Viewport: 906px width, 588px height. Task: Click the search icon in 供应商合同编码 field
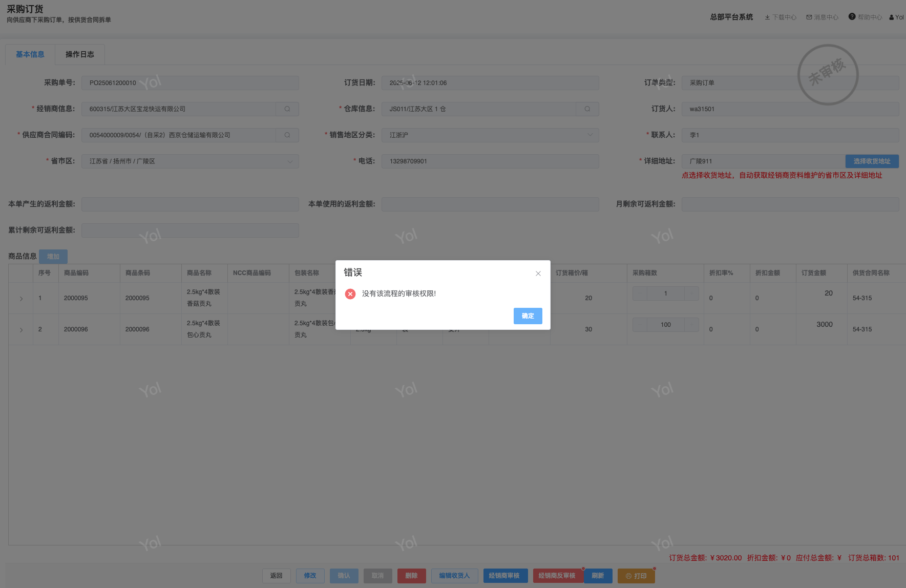pyautogui.click(x=287, y=135)
